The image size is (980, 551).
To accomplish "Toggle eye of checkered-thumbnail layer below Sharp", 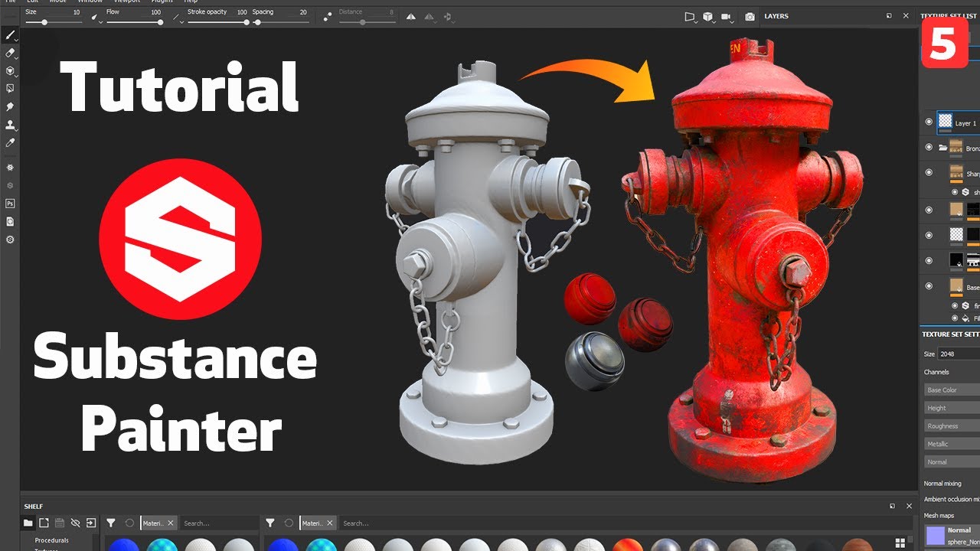I will tap(929, 235).
